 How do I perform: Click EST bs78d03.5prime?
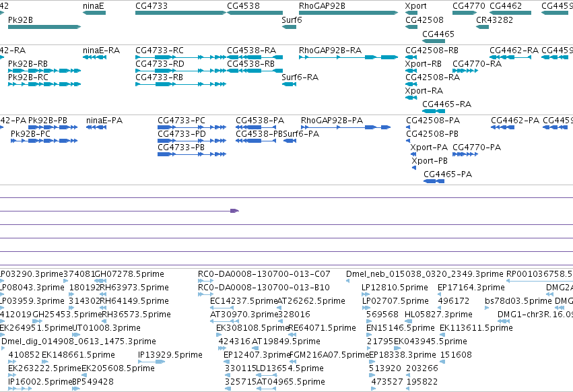coord(518,301)
